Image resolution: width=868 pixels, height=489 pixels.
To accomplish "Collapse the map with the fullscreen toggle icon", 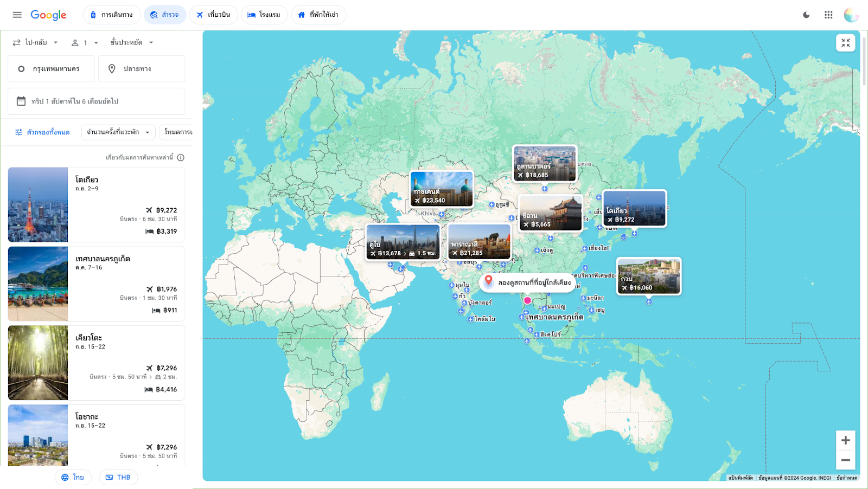I will 846,43.
